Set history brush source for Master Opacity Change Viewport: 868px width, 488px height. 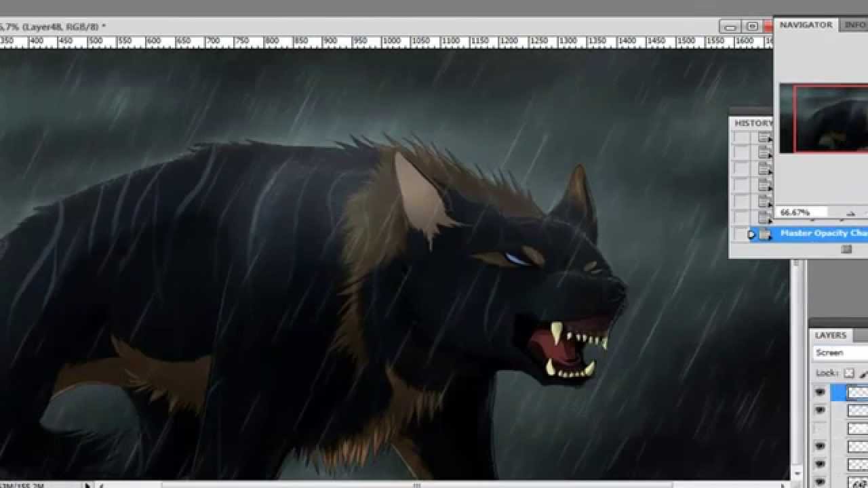tap(742, 235)
